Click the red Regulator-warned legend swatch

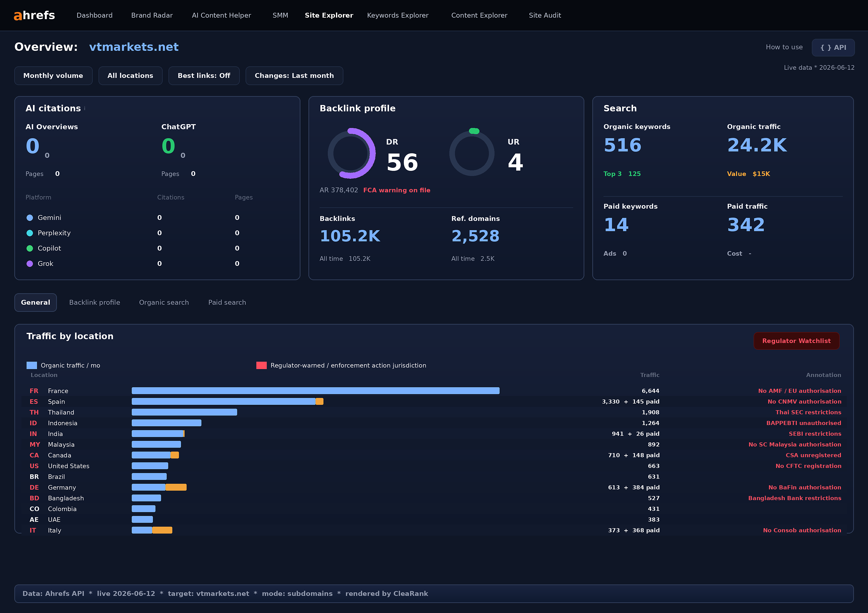(262, 365)
